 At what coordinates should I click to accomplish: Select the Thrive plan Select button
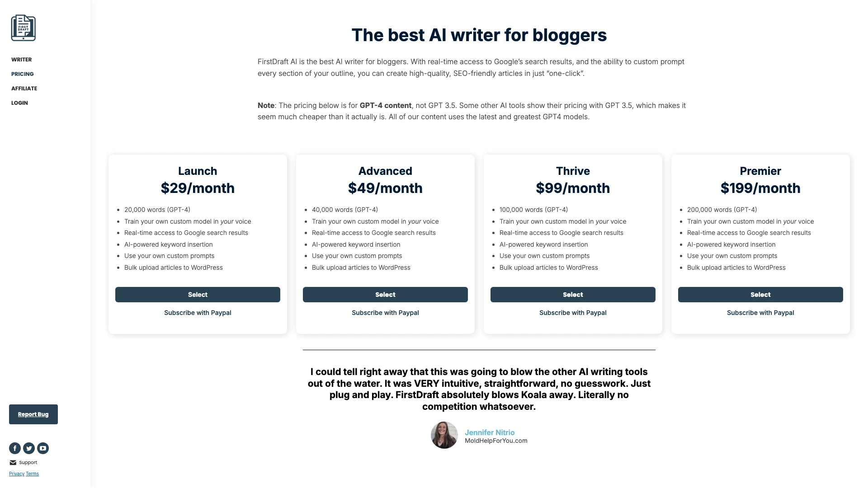click(572, 294)
